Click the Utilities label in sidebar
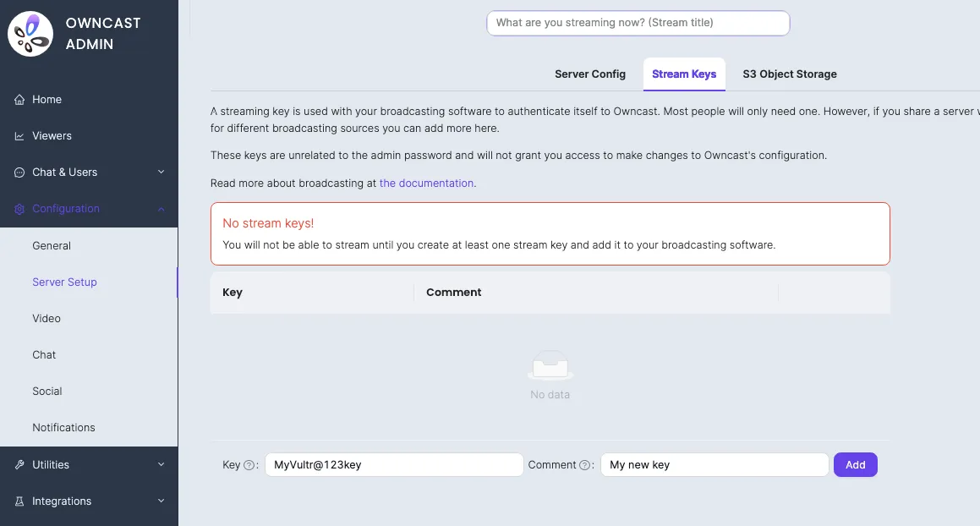980x526 pixels. (51, 465)
